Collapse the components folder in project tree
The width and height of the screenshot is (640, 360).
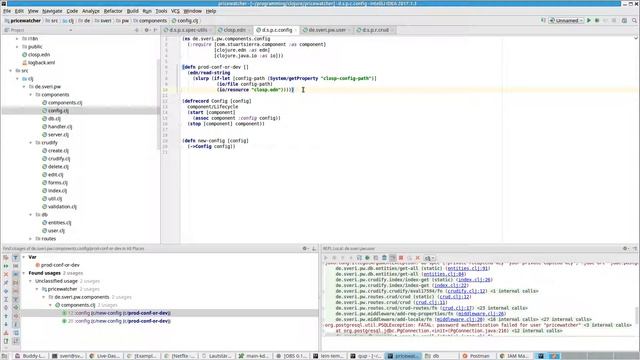(x=31, y=95)
